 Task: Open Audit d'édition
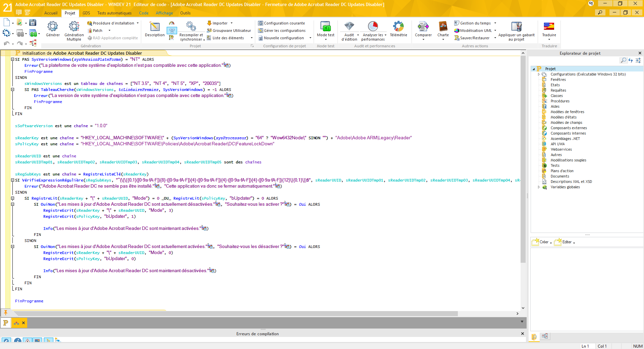349,31
